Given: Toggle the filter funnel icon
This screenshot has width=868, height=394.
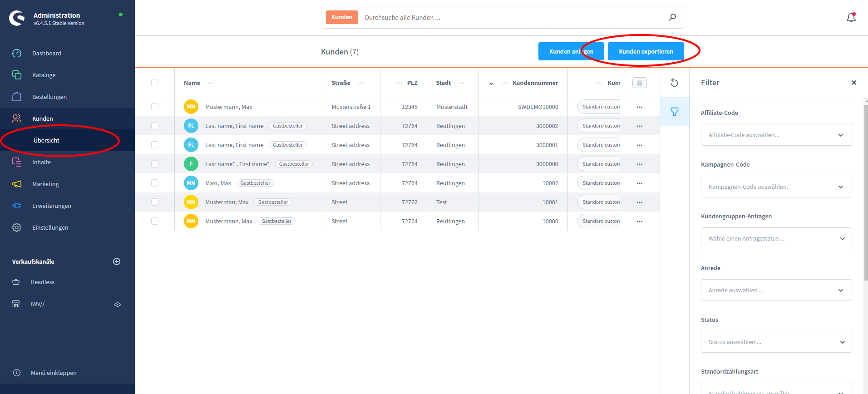Looking at the screenshot, I should tap(674, 112).
